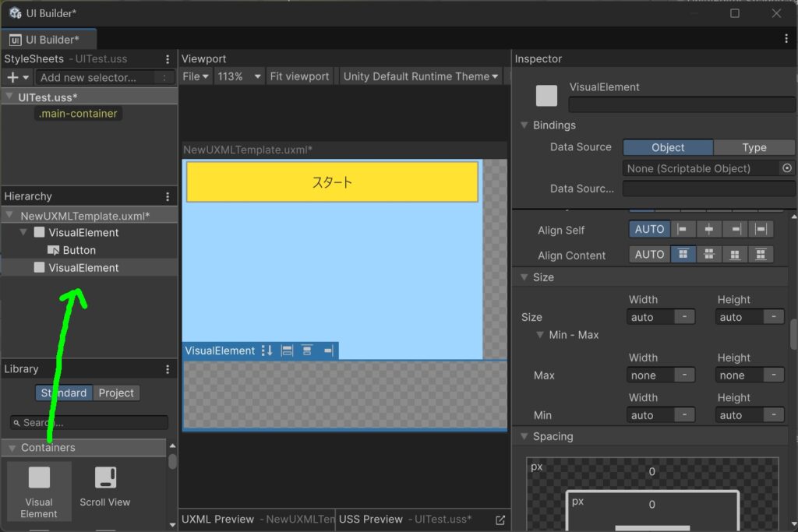Set Align Content to stretch
Image resolution: width=798 pixels, height=532 pixels.
[x=761, y=254]
